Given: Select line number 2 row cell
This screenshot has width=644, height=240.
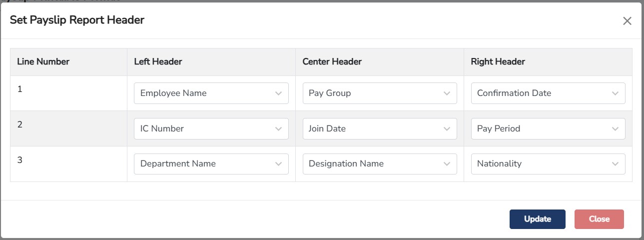Looking at the screenshot, I should tap(20, 124).
